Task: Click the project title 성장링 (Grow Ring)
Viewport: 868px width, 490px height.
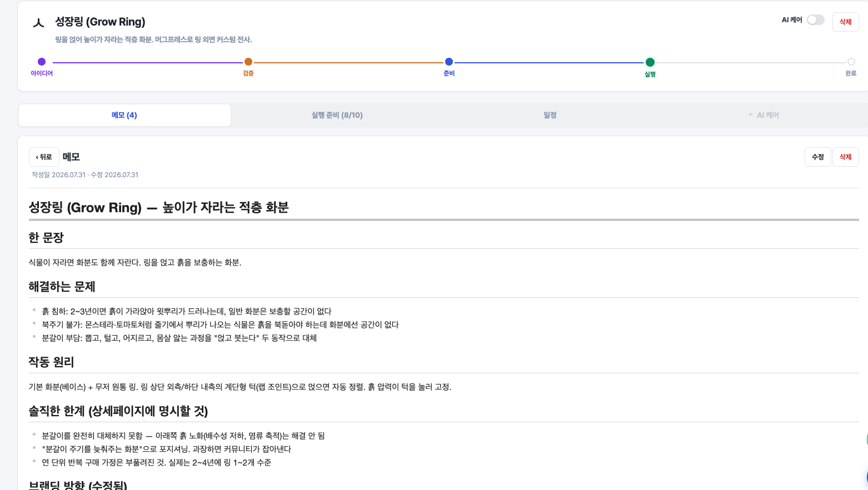Action: point(100,22)
